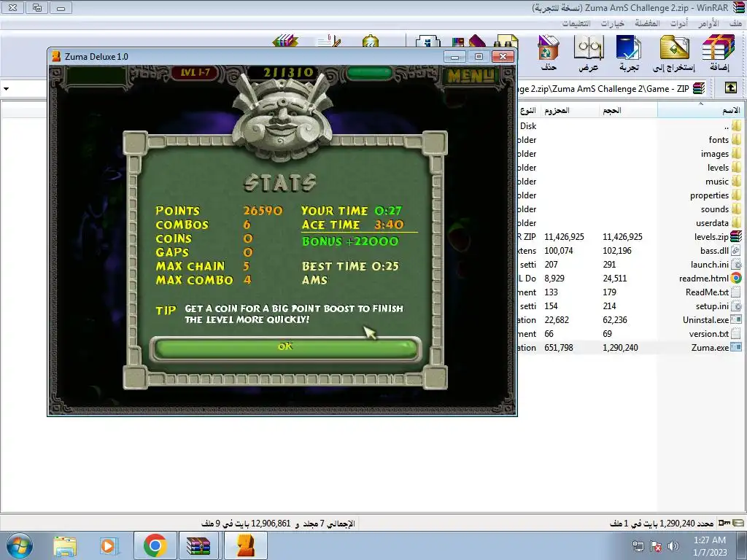Screen dimensions: 747x560
Task: Go up one folder level in WinRAR
Action: pos(731,88)
